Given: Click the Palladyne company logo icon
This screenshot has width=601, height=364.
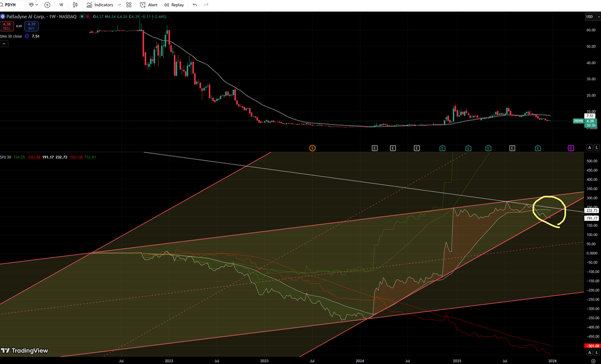Looking at the screenshot, I should (3, 17).
